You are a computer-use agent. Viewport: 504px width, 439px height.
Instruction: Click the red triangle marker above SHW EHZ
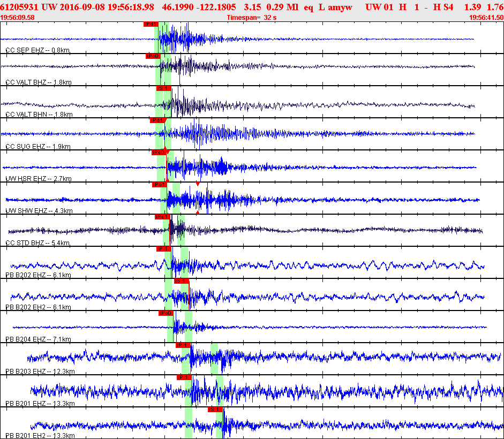tap(198, 184)
